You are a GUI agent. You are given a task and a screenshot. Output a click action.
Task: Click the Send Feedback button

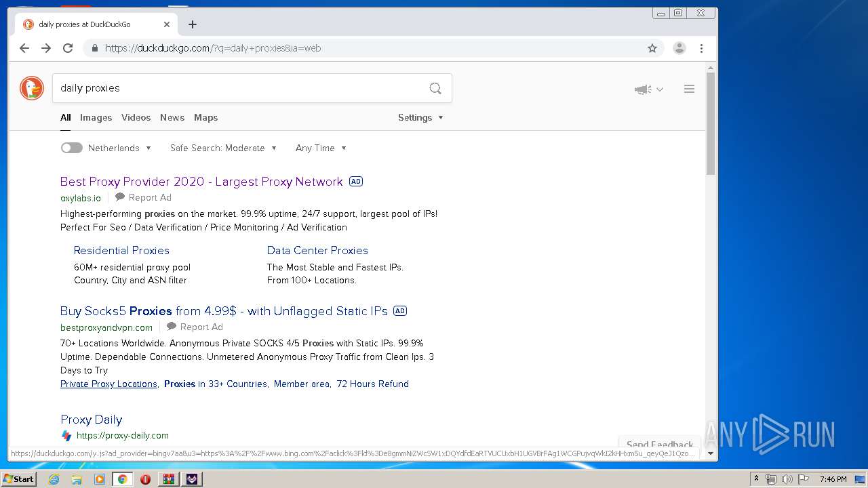click(x=660, y=445)
